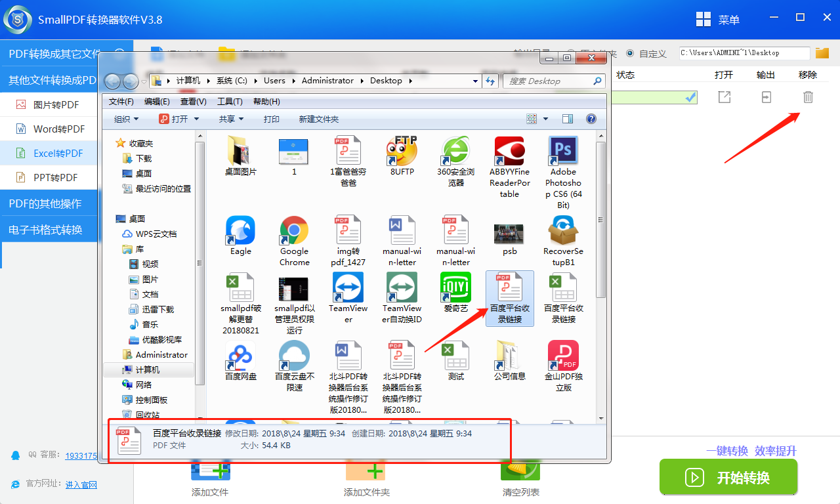Select the 爱奇艺 shortcut icon
Viewport: 840px width, 504px height.
coord(456,287)
